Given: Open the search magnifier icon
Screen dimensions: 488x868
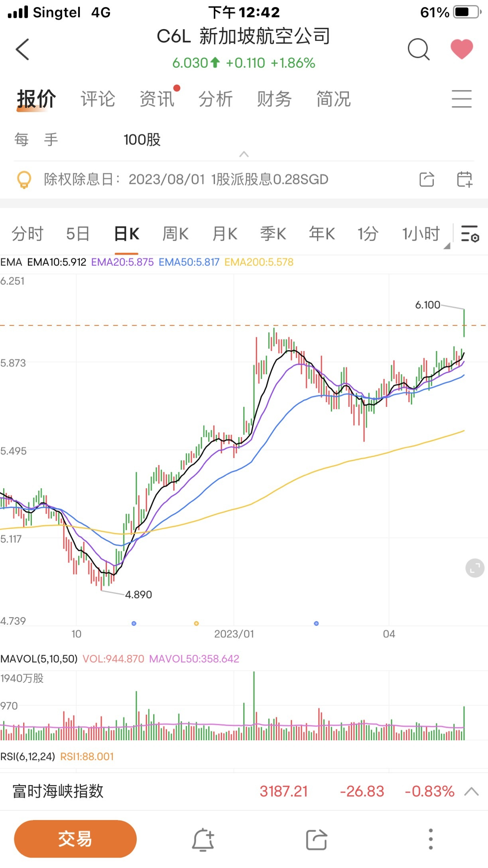Looking at the screenshot, I should pyautogui.click(x=419, y=49).
